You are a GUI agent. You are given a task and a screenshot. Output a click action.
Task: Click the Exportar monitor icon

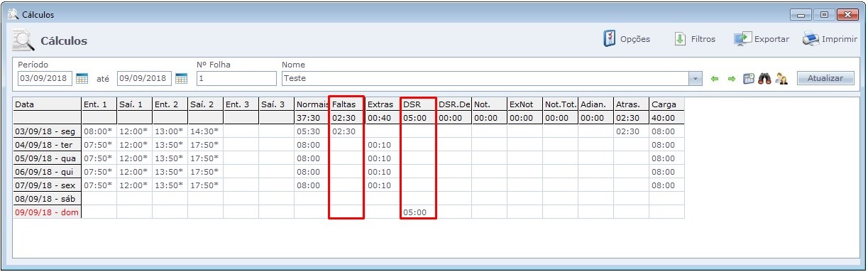[742, 39]
